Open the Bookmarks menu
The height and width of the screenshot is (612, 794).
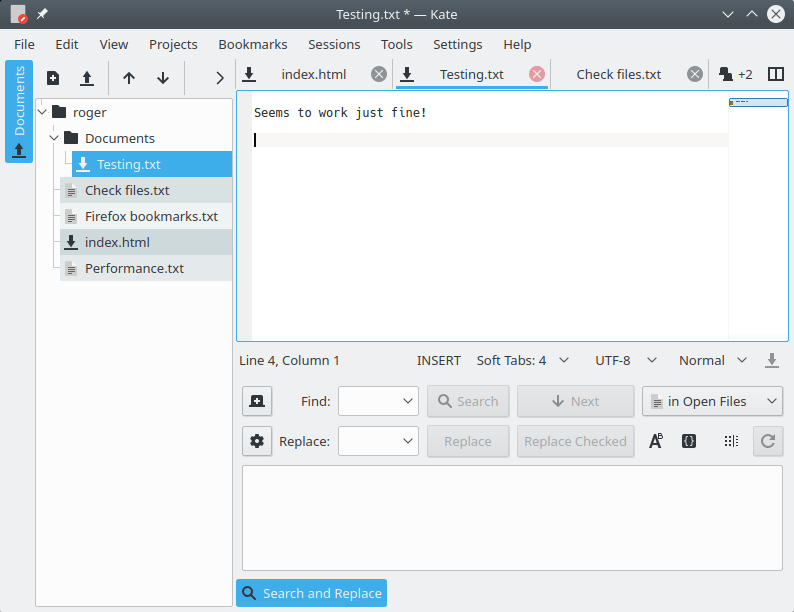tap(253, 45)
